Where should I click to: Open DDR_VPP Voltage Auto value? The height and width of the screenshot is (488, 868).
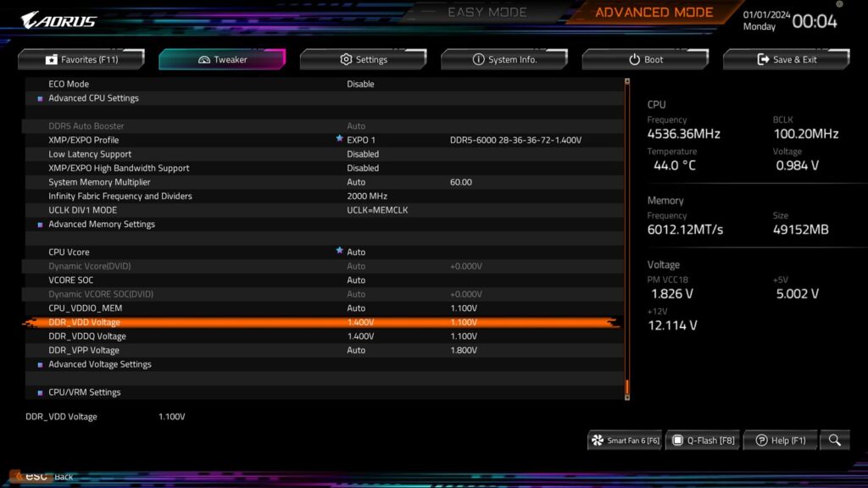coord(356,350)
